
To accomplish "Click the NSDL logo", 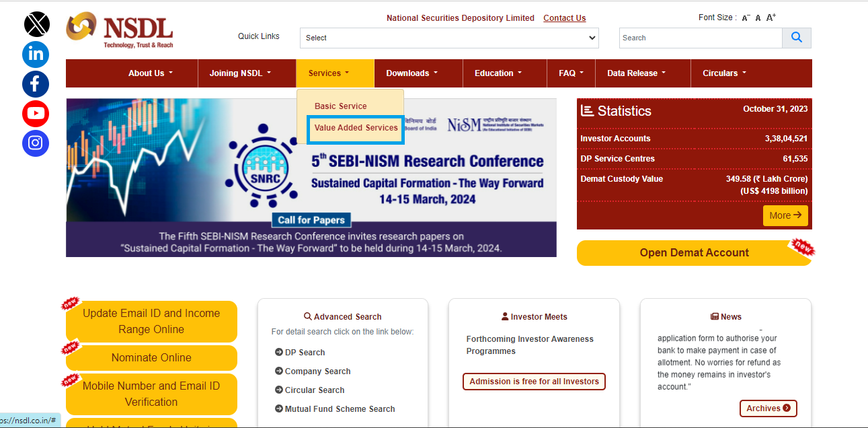I will point(120,30).
